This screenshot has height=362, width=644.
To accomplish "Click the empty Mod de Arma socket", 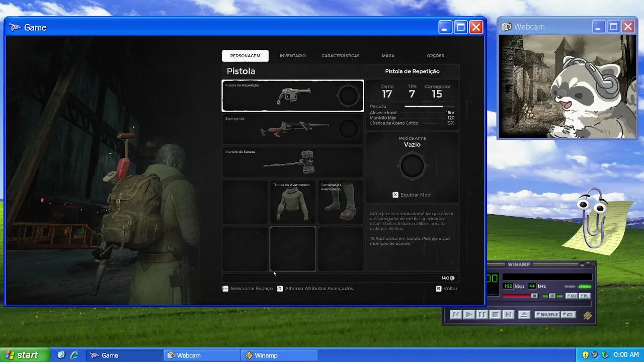I will tap(412, 166).
